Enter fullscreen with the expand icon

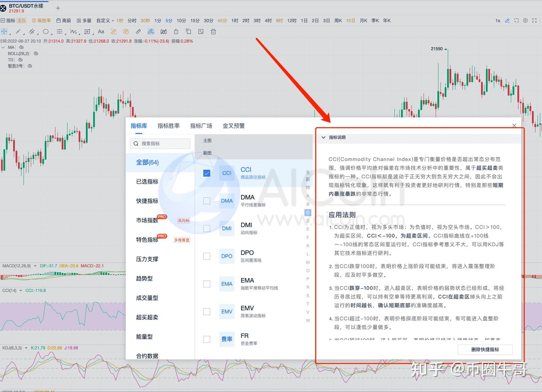point(534,21)
